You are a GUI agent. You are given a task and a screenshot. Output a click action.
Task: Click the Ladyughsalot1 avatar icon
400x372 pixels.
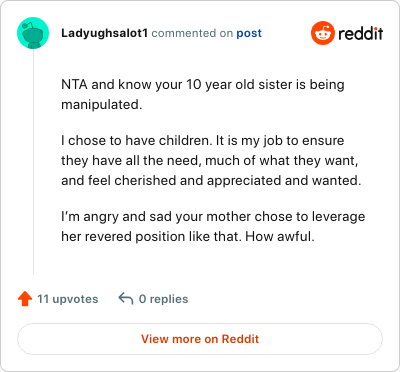tap(33, 33)
